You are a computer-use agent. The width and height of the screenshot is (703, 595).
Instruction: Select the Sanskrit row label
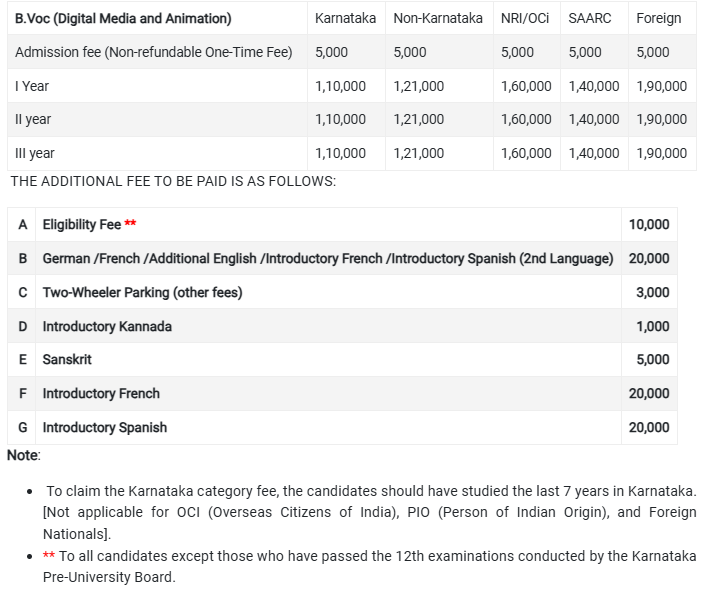[x=67, y=360]
